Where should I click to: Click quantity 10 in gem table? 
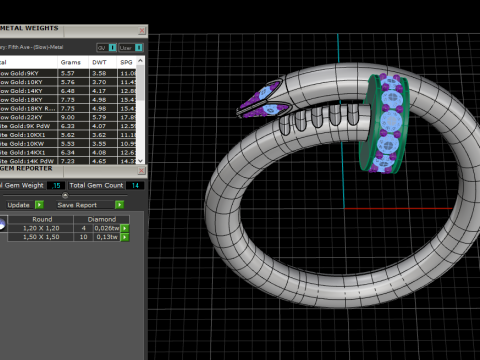[83, 237]
